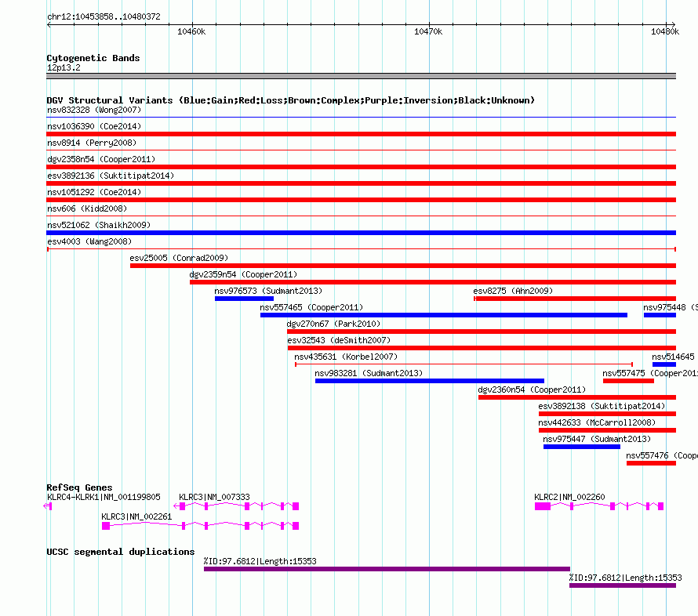Image resolution: width=698 pixels, height=616 pixels.
Task: Click the esv8275 (Ahn2009) label
Action: (x=513, y=291)
